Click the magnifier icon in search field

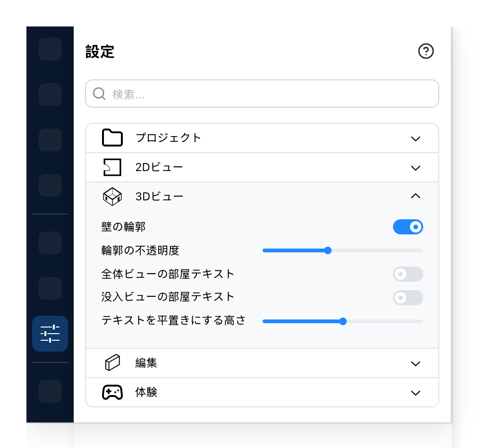point(99,94)
